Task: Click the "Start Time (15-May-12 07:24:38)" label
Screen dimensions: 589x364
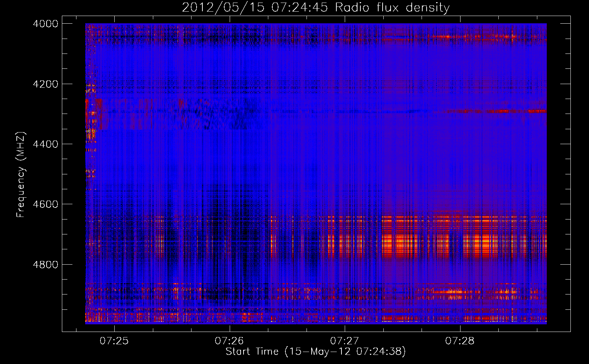Action: (x=316, y=352)
